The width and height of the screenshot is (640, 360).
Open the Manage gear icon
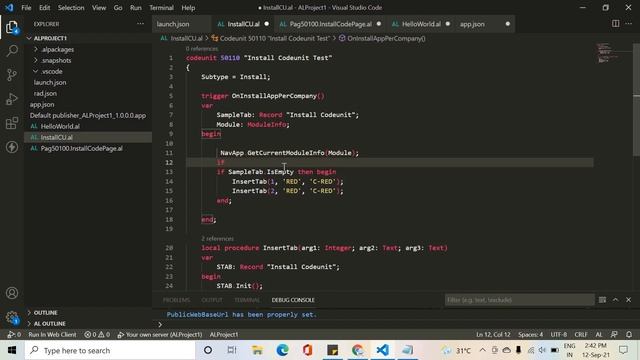pos(12,317)
